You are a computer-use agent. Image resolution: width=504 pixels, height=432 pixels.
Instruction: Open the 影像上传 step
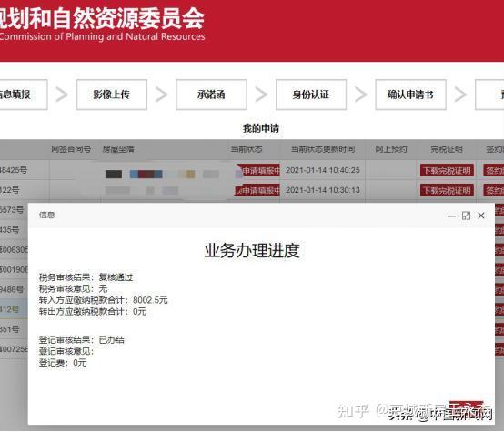[112, 95]
